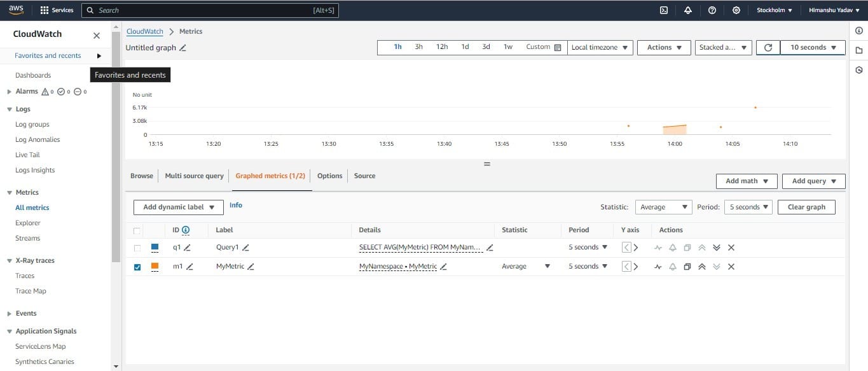868x371 pixels.
Task: Edit the SELECT AVG query details pencil
Action: (x=490, y=248)
